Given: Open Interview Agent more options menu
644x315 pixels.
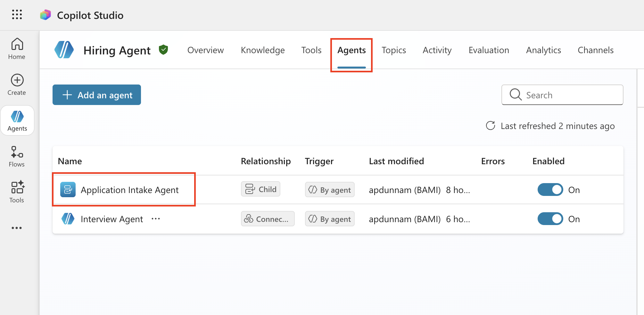Looking at the screenshot, I should tap(156, 219).
